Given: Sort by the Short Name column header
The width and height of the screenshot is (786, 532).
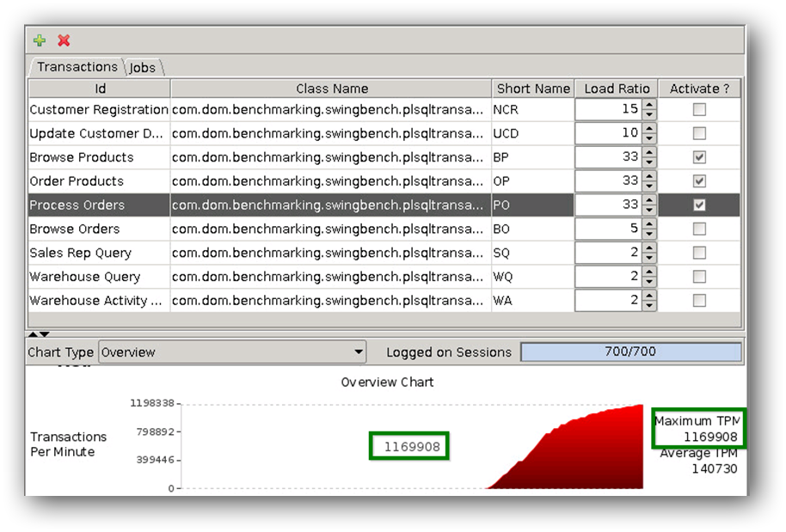Looking at the screenshot, I should [532, 89].
